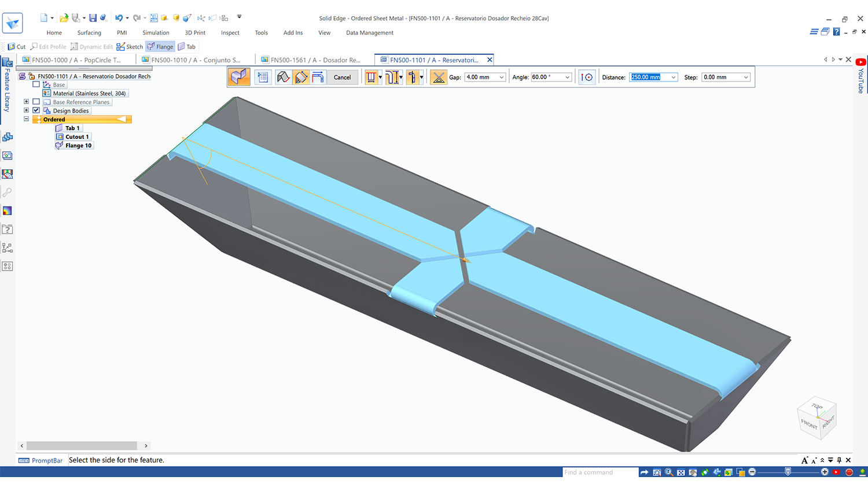Click the Zoom Area icon in status bar
868x488 pixels.
(x=657, y=472)
